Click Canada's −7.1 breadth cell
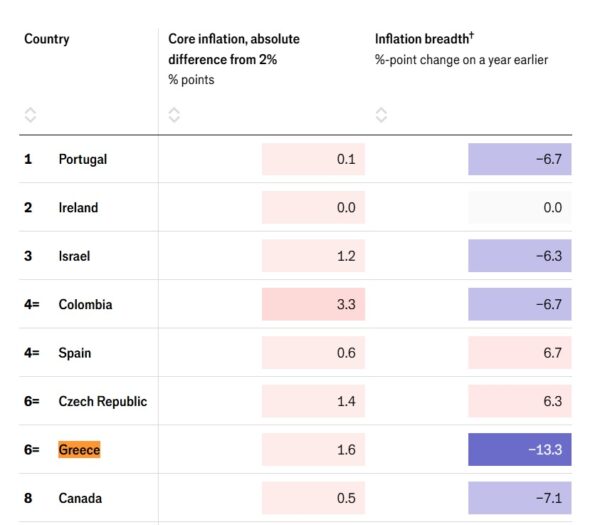600x525 pixels. pos(520,498)
